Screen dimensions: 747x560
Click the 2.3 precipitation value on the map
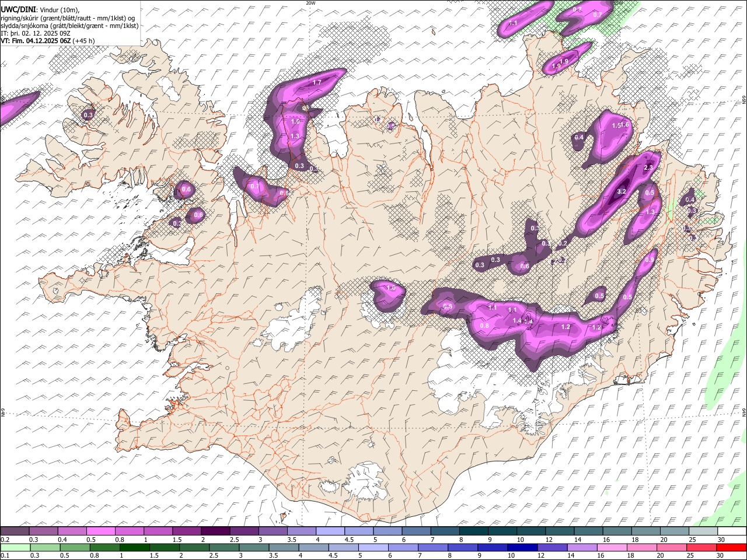[x=648, y=167]
